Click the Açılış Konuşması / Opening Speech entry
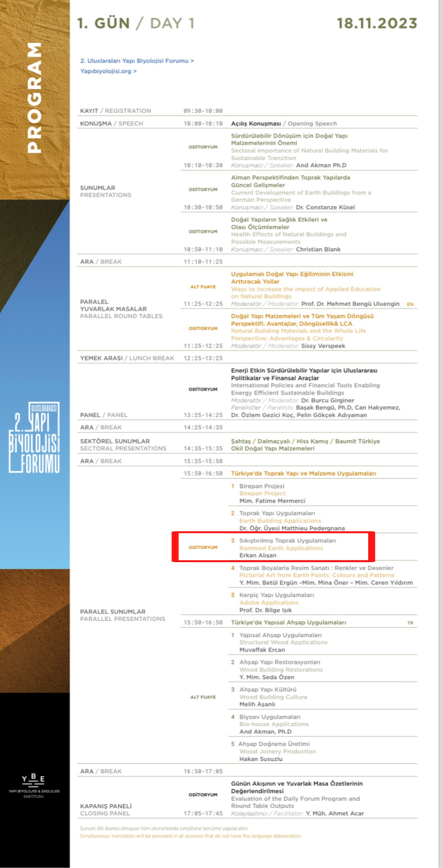Image resolution: width=442 pixels, height=868 pixels. pos(284,123)
